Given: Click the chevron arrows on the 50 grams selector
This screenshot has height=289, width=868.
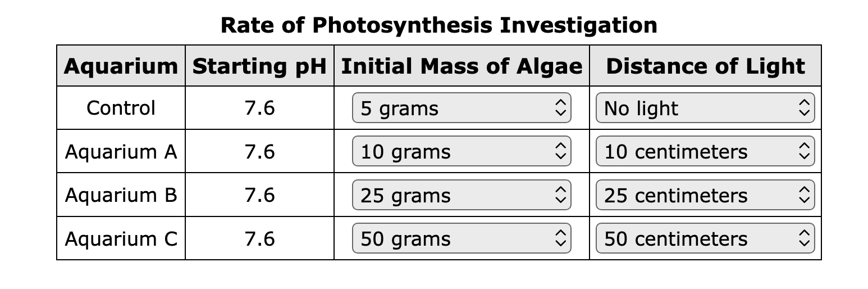Looking at the screenshot, I should coord(558,238).
